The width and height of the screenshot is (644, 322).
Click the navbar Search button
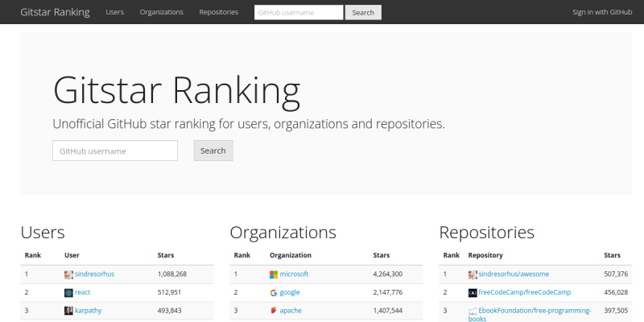click(363, 12)
